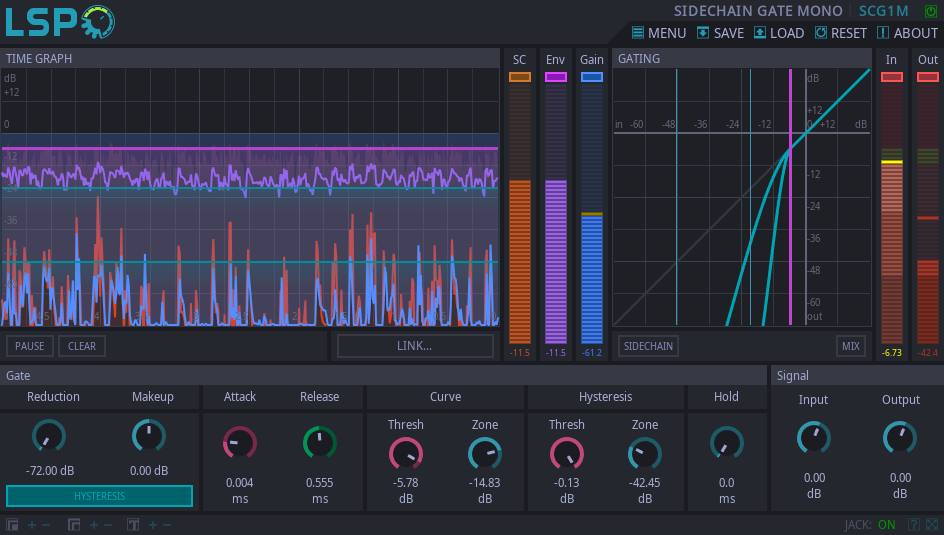Increase bundle scaling with middle plus
Screen dimensions: 944x535
[x=94, y=525]
